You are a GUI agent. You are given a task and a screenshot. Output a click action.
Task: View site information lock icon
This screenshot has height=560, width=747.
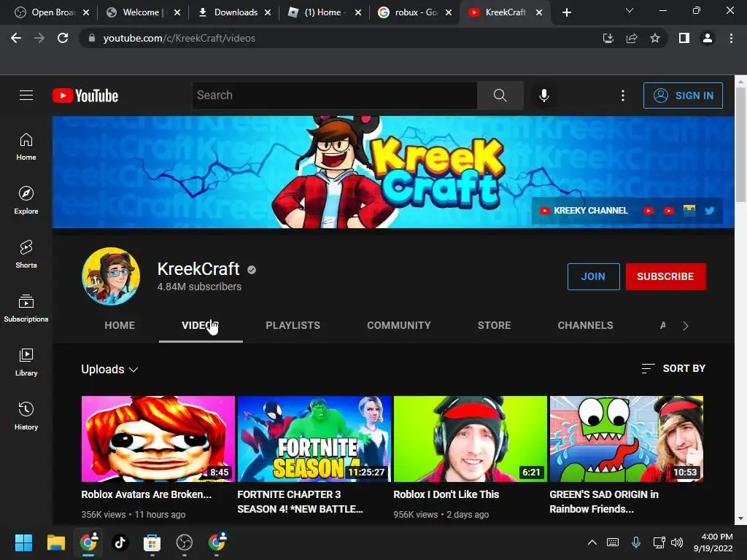click(x=92, y=38)
